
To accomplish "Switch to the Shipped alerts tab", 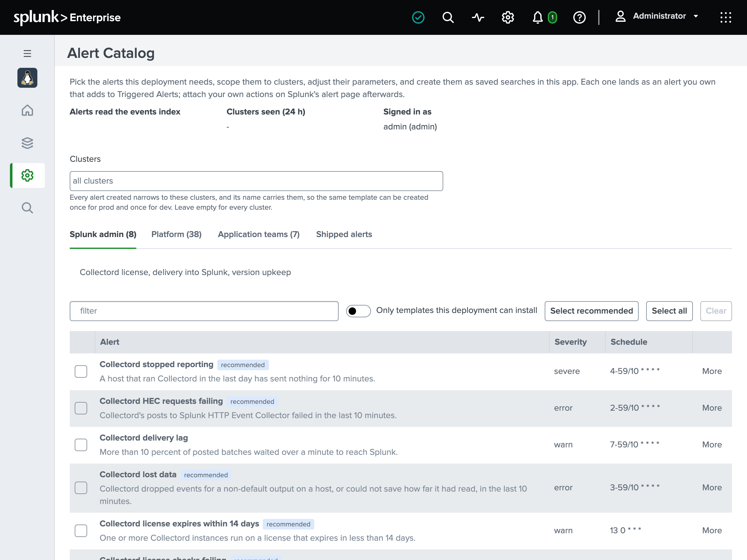I will tap(344, 234).
